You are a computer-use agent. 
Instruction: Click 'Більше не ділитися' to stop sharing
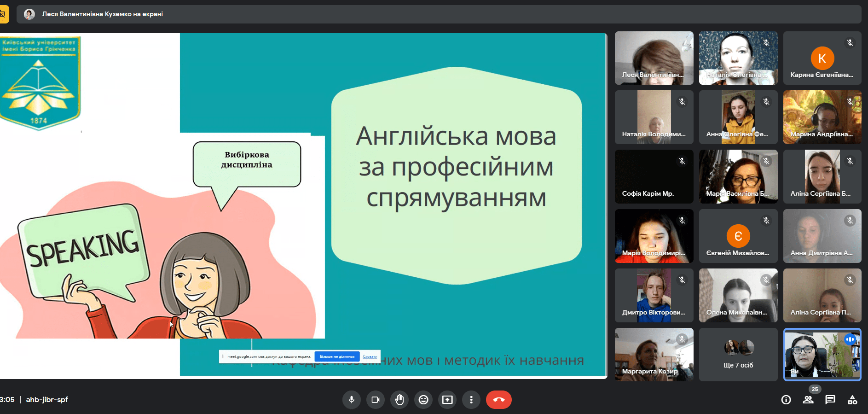(337, 356)
